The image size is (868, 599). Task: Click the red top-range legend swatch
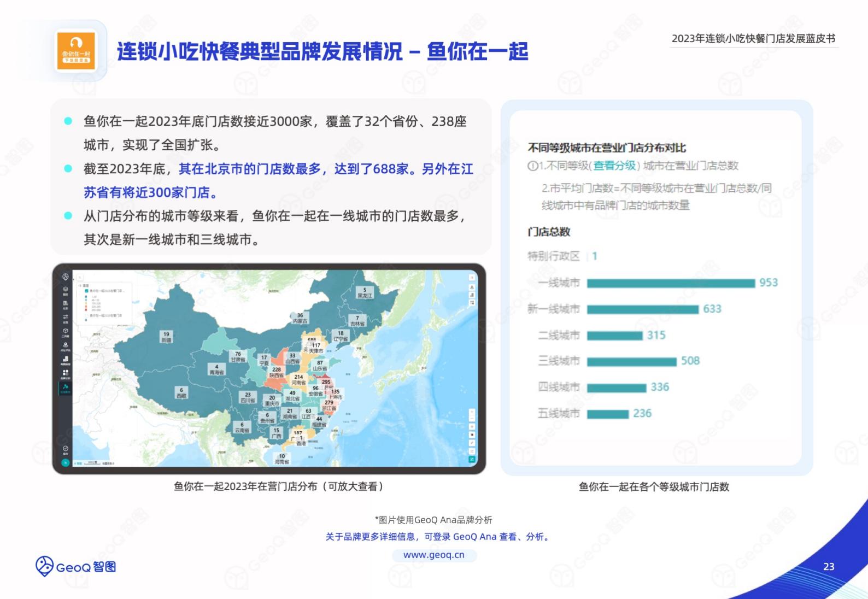tap(86, 310)
